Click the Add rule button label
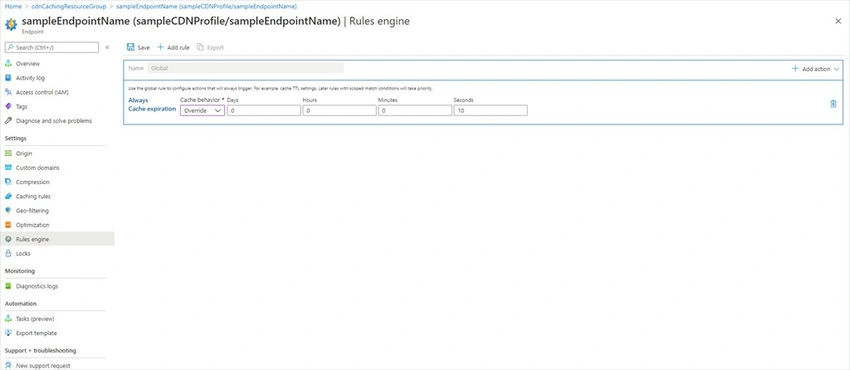This screenshot has width=850, height=370. click(x=178, y=48)
